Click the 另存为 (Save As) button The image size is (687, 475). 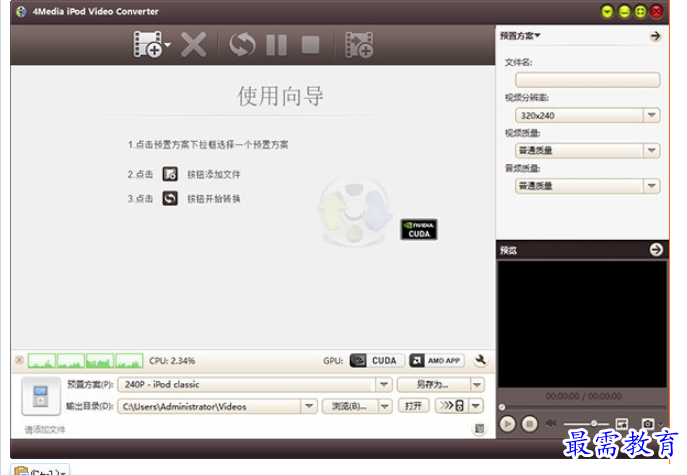433,385
